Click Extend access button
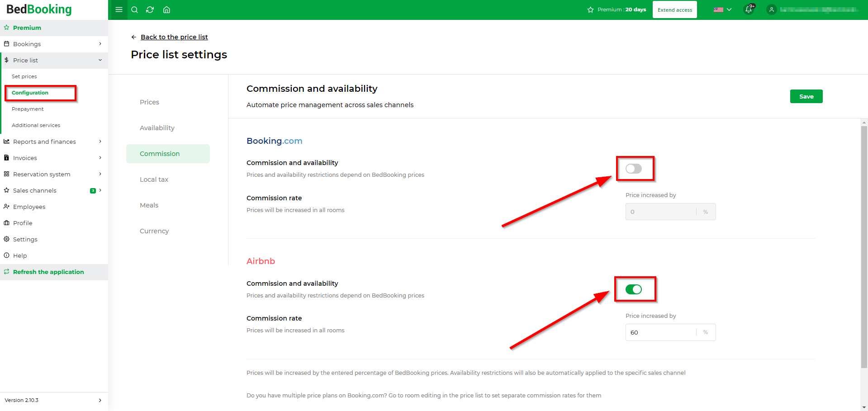This screenshot has height=411, width=868. pyautogui.click(x=675, y=9)
